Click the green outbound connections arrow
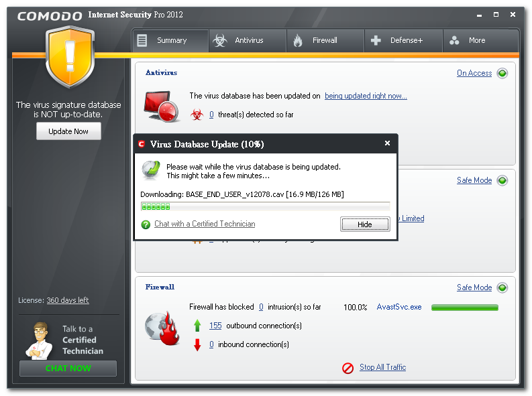 pos(197,326)
